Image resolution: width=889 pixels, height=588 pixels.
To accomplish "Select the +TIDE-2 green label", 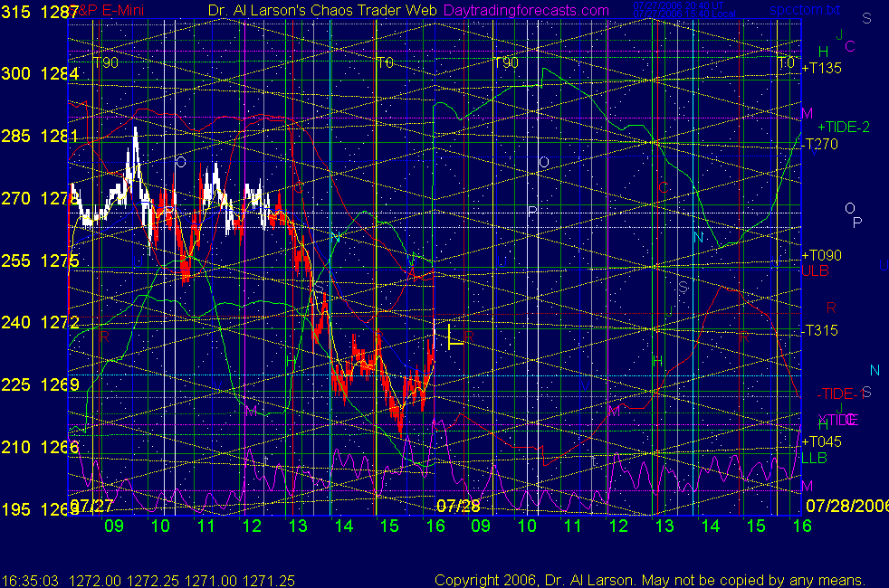I will coord(844,127).
